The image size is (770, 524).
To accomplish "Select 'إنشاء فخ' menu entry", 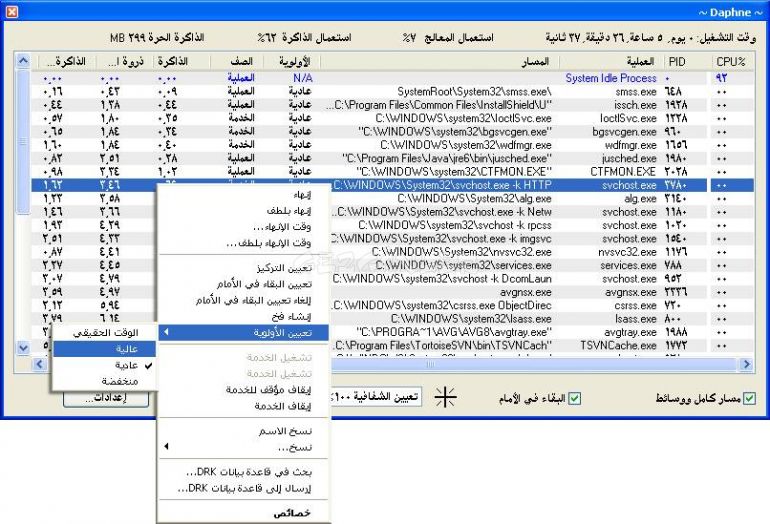I will [x=244, y=316].
